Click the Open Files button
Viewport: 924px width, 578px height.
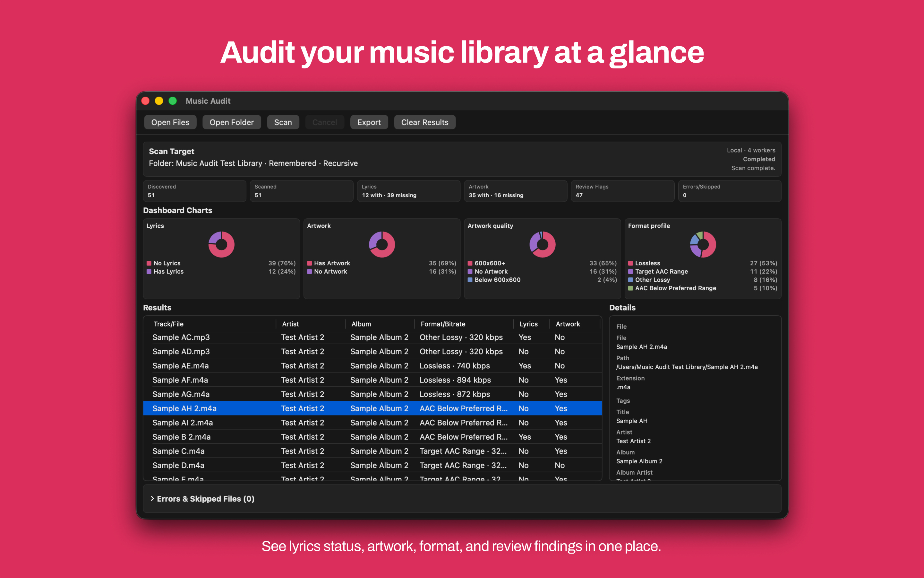tap(170, 122)
